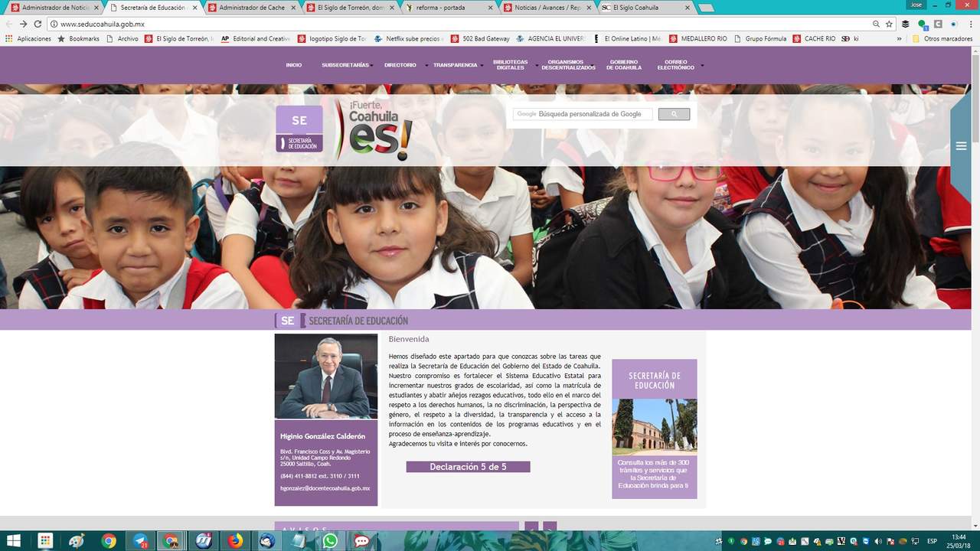Click the SE Secretaría de Educación logo

[299, 129]
